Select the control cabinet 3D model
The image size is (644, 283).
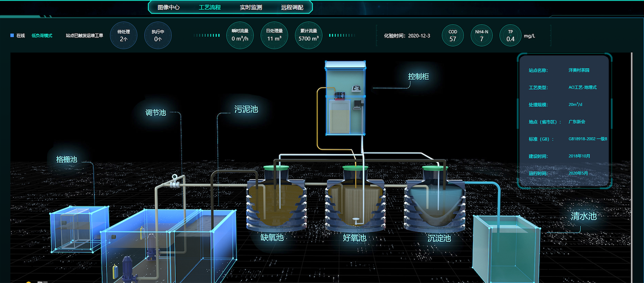coord(345,98)
